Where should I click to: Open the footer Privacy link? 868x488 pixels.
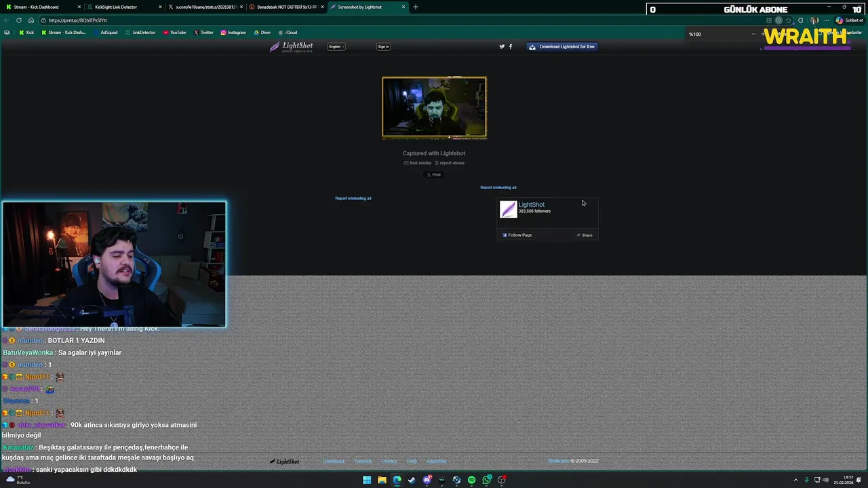coord(389,462)
